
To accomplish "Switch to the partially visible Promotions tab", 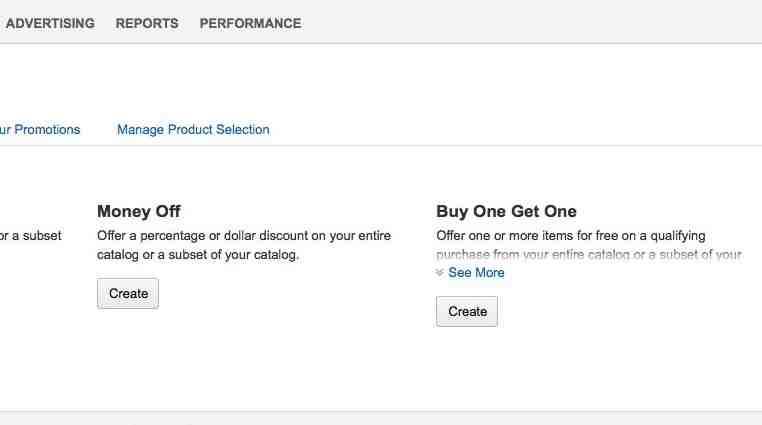I will click(x=40, y=130).
